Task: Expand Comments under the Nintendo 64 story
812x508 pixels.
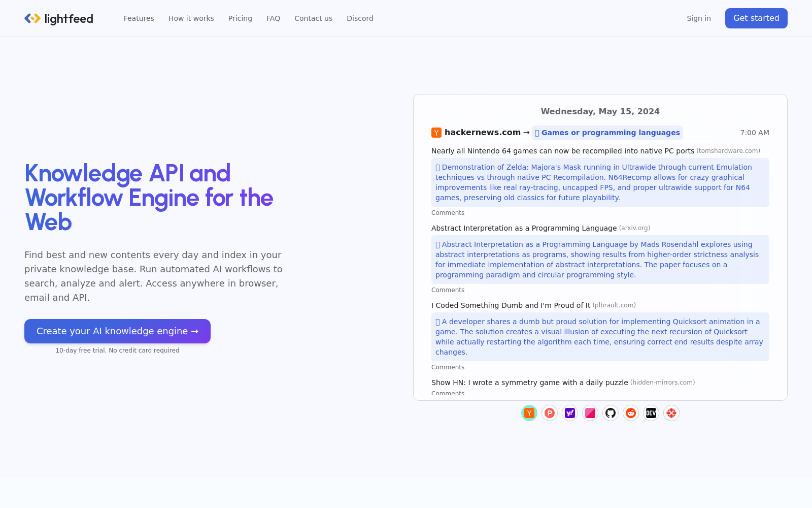Action: pyautogui.click(x=448, y=212)
